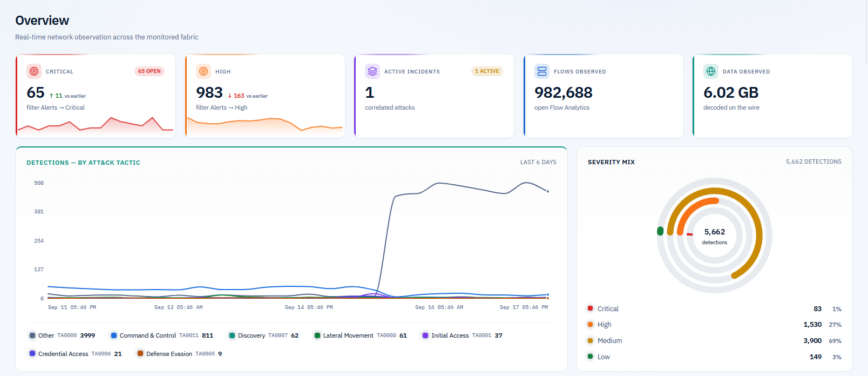This screenshot has width=868, height=376.
Task: Toggle Initial Access TA0001 legend entry
Action: coord(463,335)
